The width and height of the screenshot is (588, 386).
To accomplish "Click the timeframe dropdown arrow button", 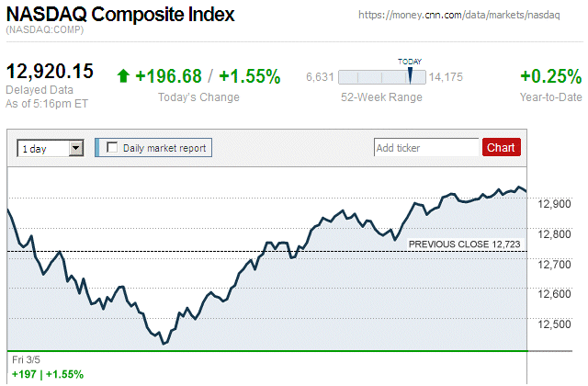I will tap(76, 147).
